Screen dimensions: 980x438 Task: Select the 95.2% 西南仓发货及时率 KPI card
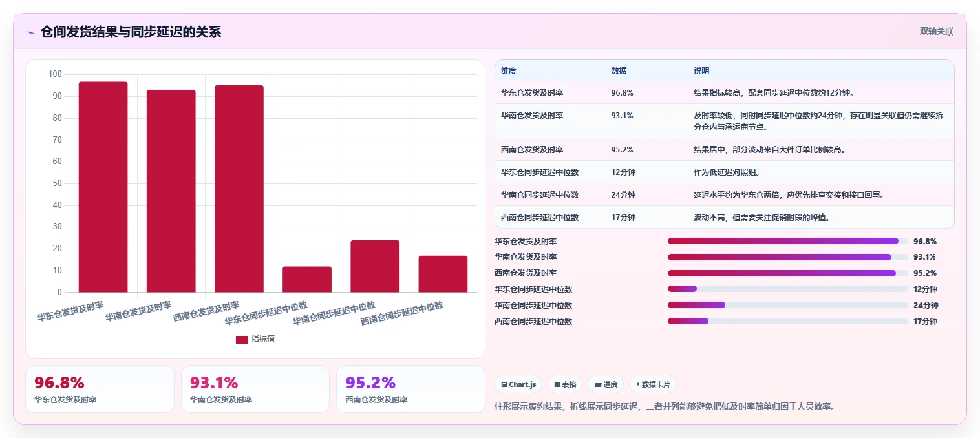point(411,389)
